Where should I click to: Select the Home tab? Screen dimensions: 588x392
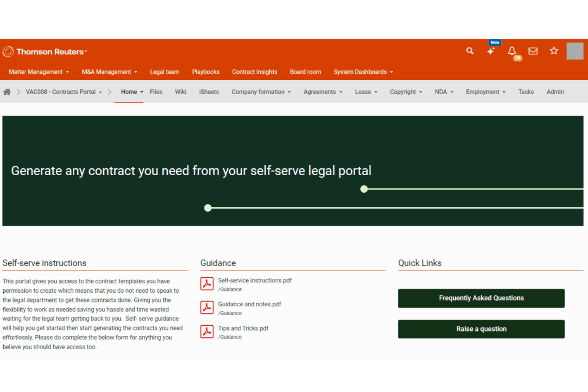[129, 92]
